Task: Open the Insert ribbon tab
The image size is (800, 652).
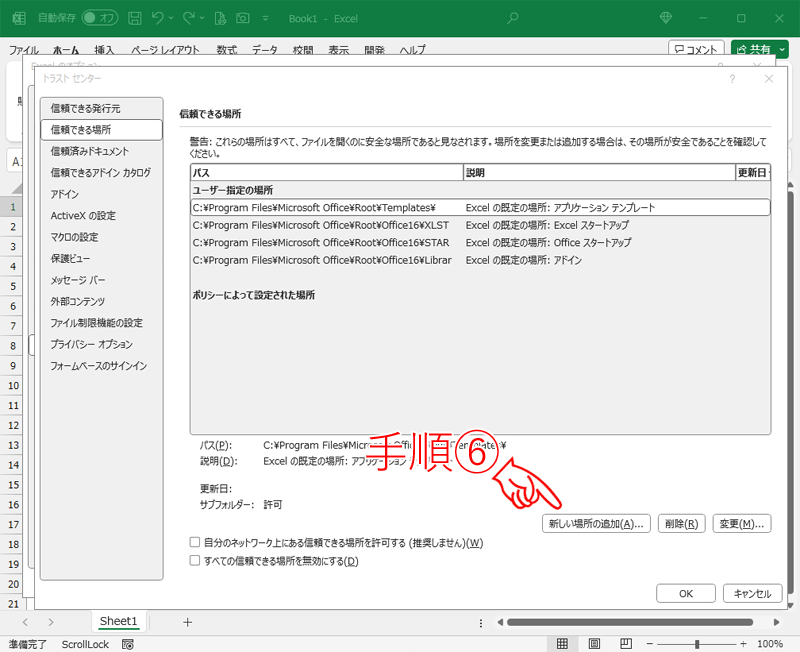Action: click(x=104, y=50)
